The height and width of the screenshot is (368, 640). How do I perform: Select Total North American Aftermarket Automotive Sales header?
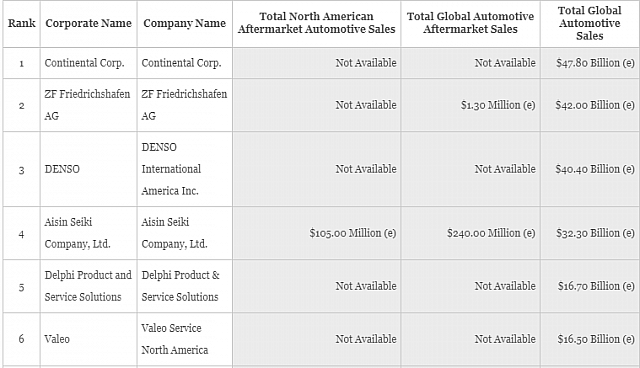317,23
